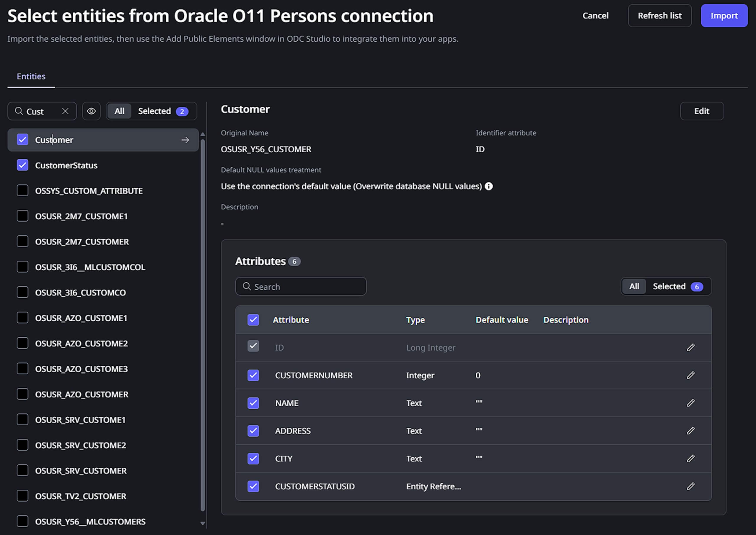Click the disabled ID attribute checkbox
This screenshot has width=756, height=535.
(x=253, y=346)
